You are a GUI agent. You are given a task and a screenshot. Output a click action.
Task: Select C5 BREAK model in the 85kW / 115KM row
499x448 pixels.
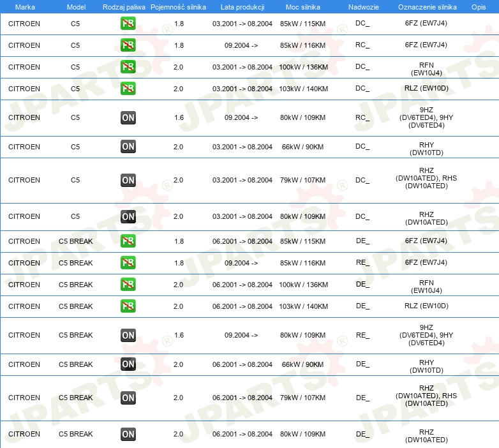tap(76, 241)
